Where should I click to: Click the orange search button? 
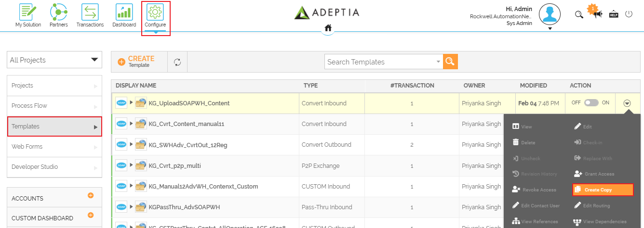coord(450,62)
